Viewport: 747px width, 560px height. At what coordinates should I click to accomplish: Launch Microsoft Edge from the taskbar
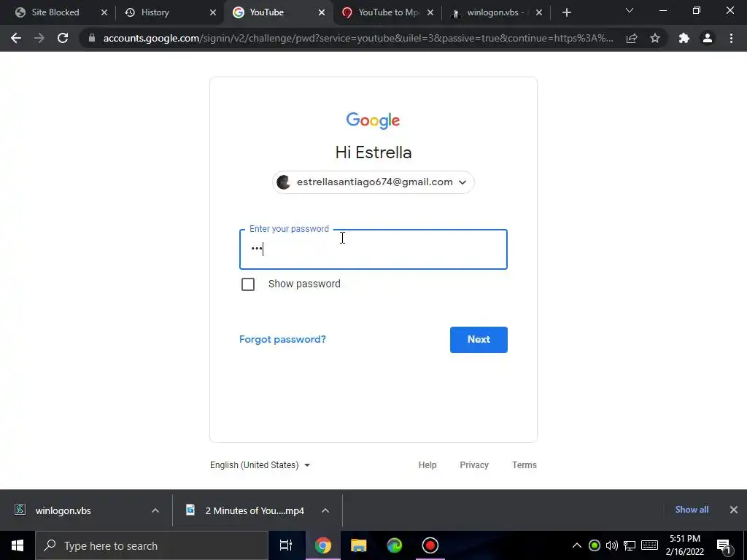[x=395, y=545]
